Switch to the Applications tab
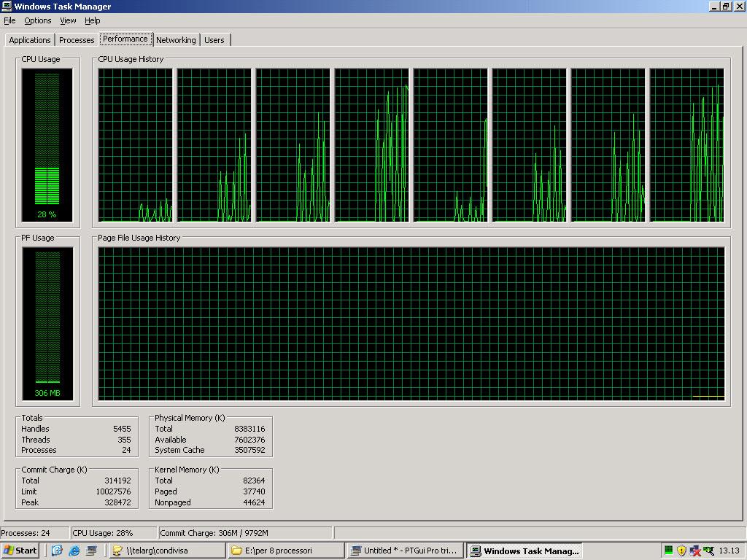 (29, 40)
